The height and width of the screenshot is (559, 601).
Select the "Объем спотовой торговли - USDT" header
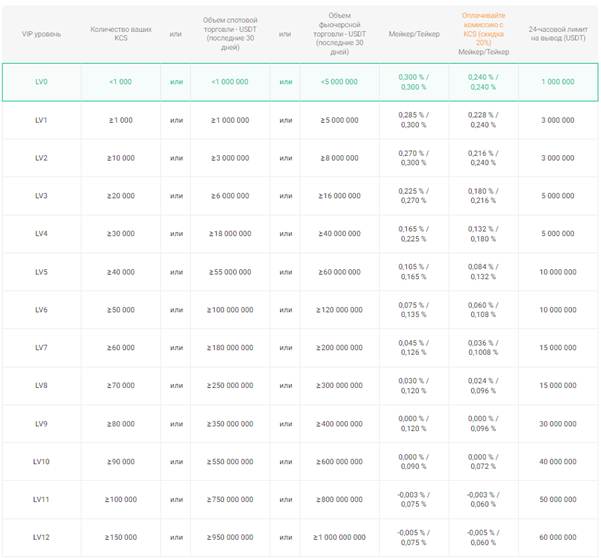230,34
